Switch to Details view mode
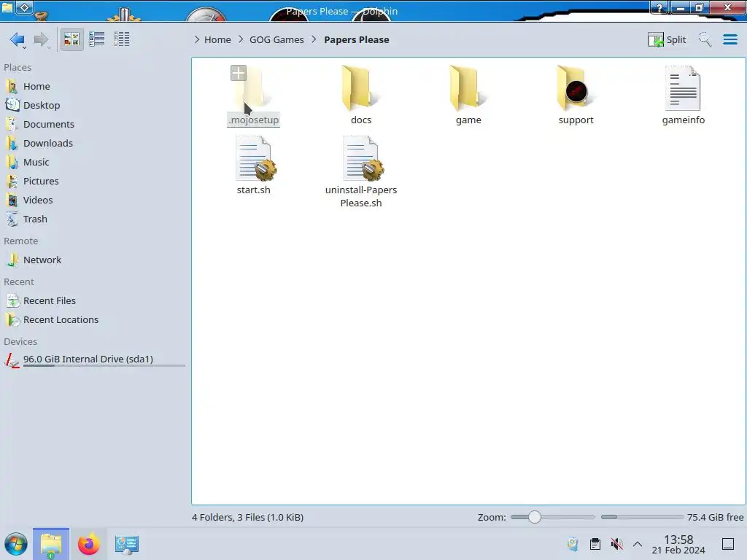747x560 pixels. 122,39
